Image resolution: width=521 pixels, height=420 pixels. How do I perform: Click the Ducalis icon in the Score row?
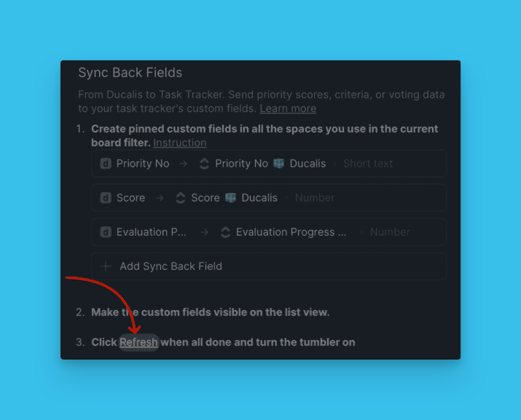pyautogui.click(x=106, y=198)
